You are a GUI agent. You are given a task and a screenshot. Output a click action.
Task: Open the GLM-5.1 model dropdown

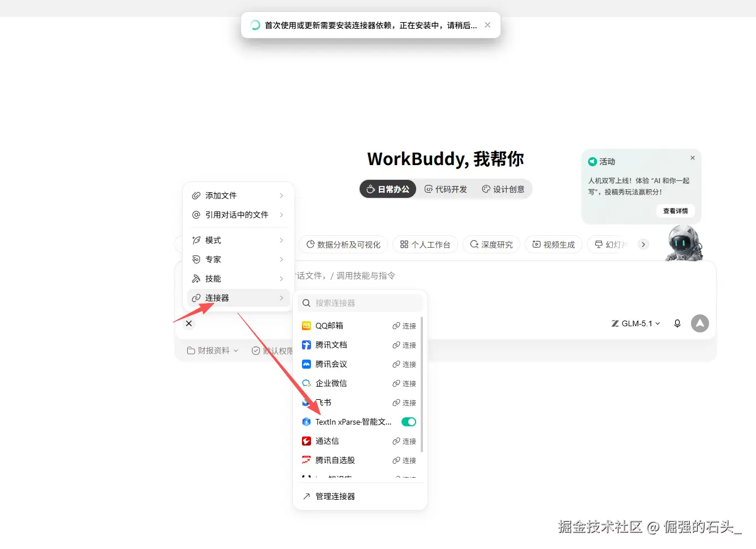tap(636, 323)
